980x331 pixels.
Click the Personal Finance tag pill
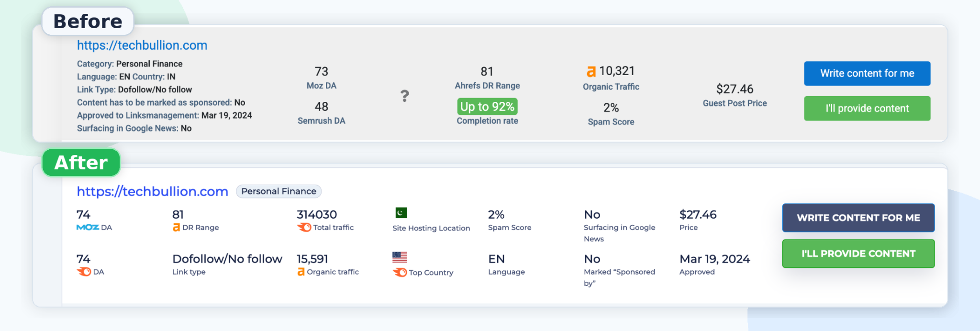278,191
